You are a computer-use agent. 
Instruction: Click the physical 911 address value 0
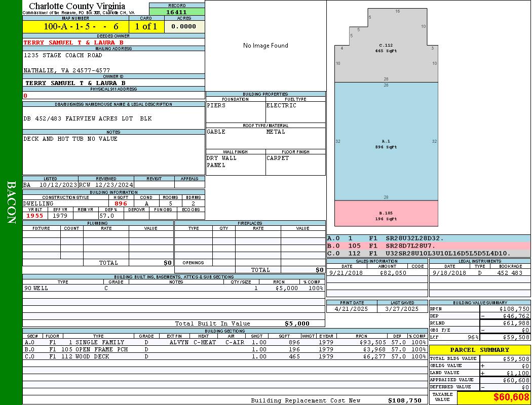pos(25,96)
